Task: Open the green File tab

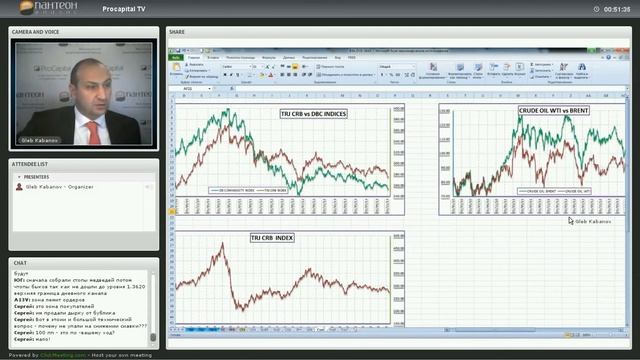Action: point(176,58)
